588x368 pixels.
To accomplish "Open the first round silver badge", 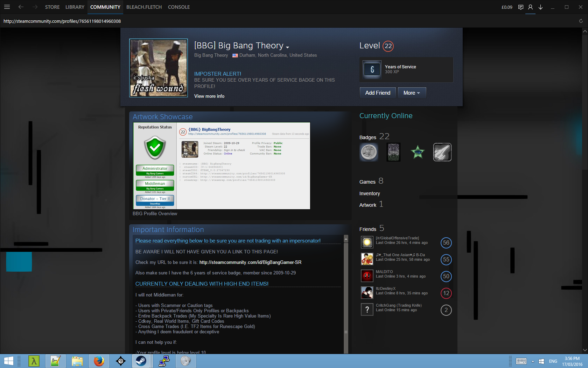I will tap(369, 152).
